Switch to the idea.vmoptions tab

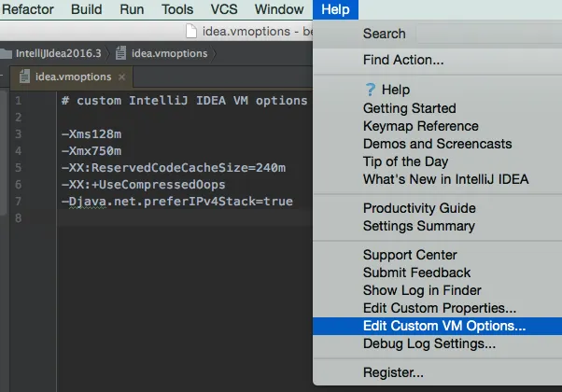click(73, 77)
